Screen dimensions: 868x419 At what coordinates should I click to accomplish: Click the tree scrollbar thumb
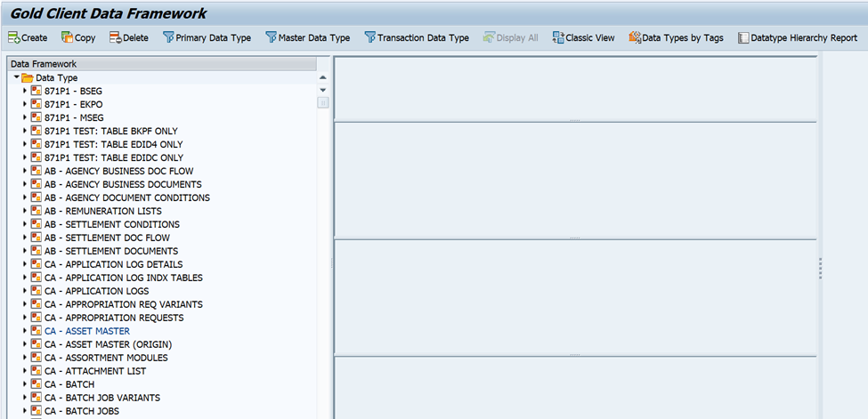[x=323, y=102]
